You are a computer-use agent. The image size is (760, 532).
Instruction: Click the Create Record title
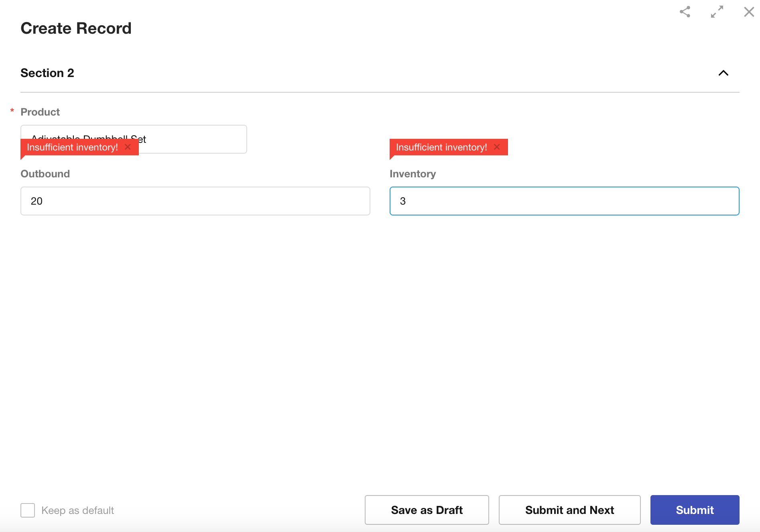coord(76,28)
